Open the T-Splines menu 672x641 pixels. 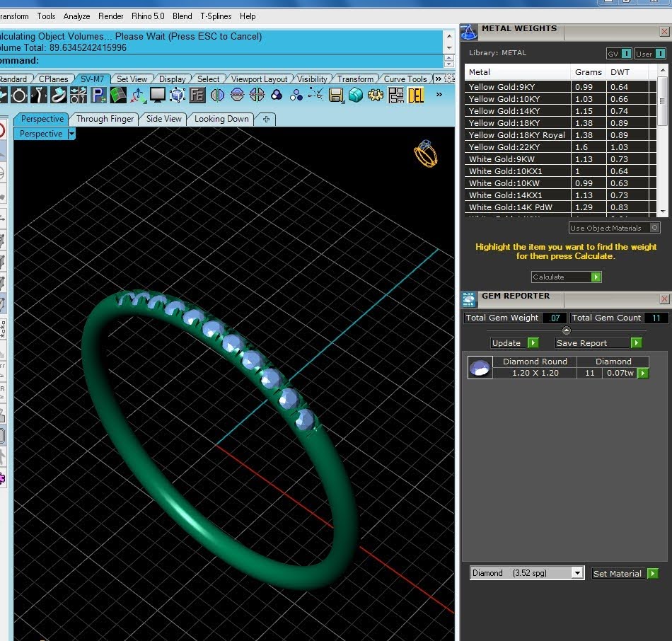[x=216, y=16]
